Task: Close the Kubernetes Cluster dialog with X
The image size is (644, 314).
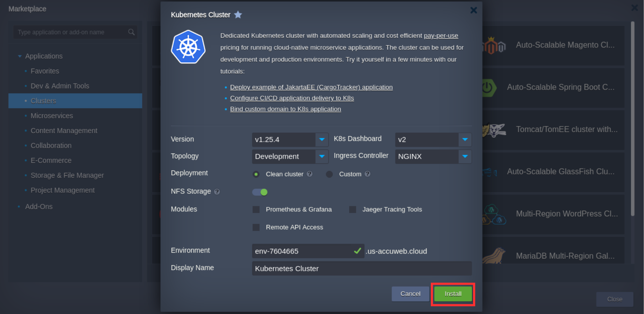Action: coord(473,10)
